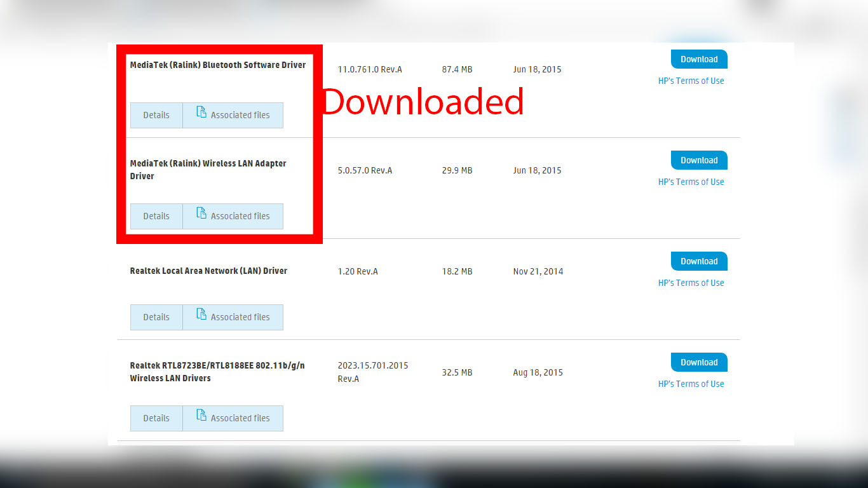Click version '2023.15.701.2015 Rev.A'
The image size is (868, 488).
point(373,372)
